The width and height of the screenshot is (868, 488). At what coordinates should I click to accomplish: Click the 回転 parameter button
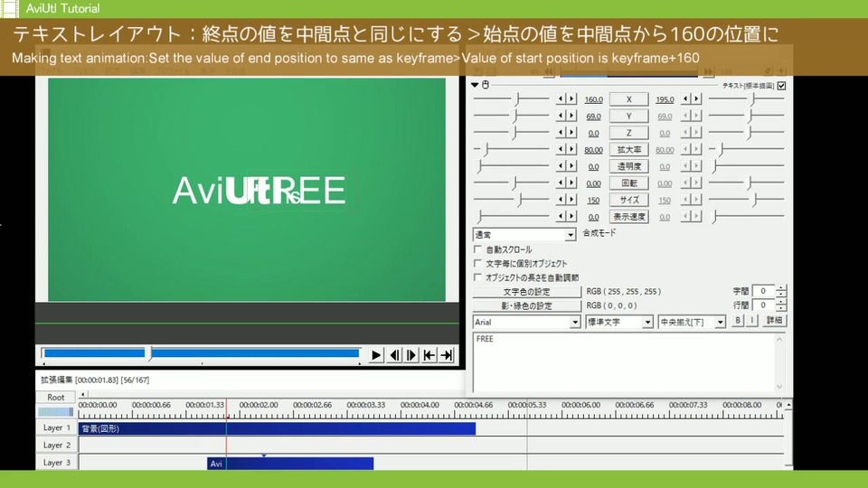(629, 183)
